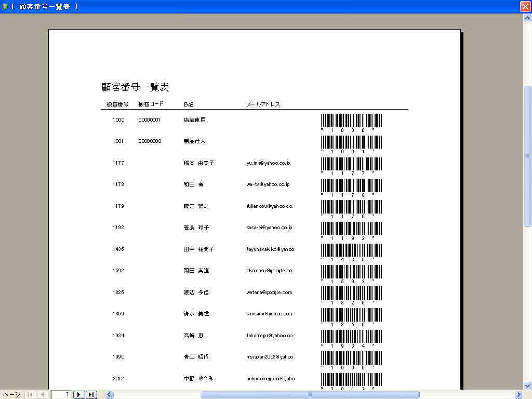Click the barcode for customer 1177

point(352,166)
